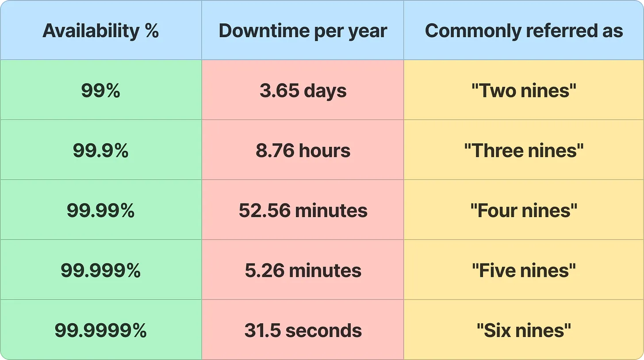Select the 99.9999% availability cell
The image size is (644, 360).
click(100, 330)
